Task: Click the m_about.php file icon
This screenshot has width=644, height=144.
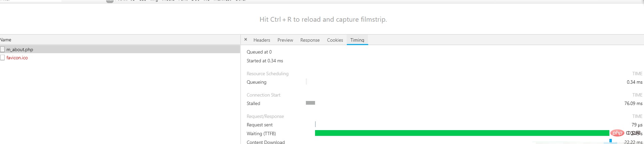Action: pyautogui.click(x=2, y=49)
